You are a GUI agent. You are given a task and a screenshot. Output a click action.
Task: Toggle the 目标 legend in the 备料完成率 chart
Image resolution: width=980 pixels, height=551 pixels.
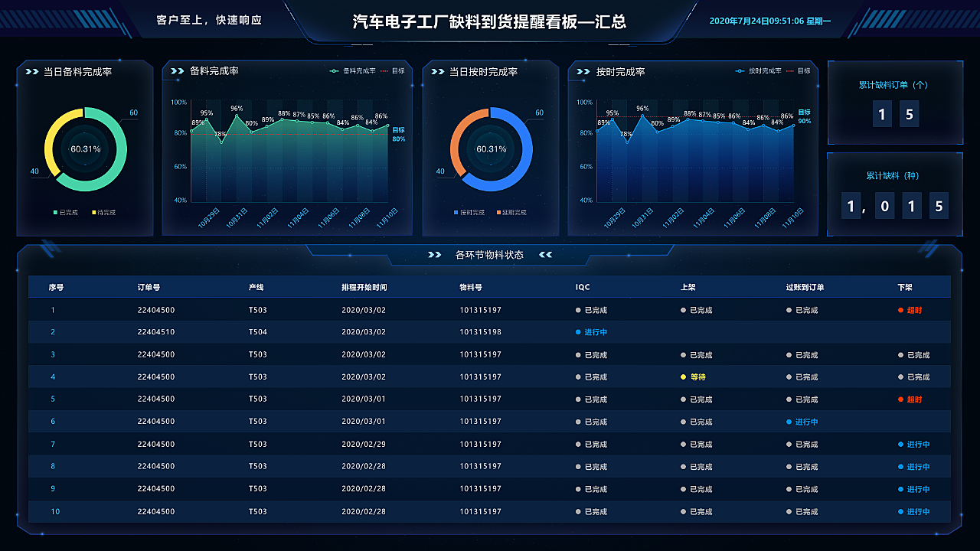394,70
